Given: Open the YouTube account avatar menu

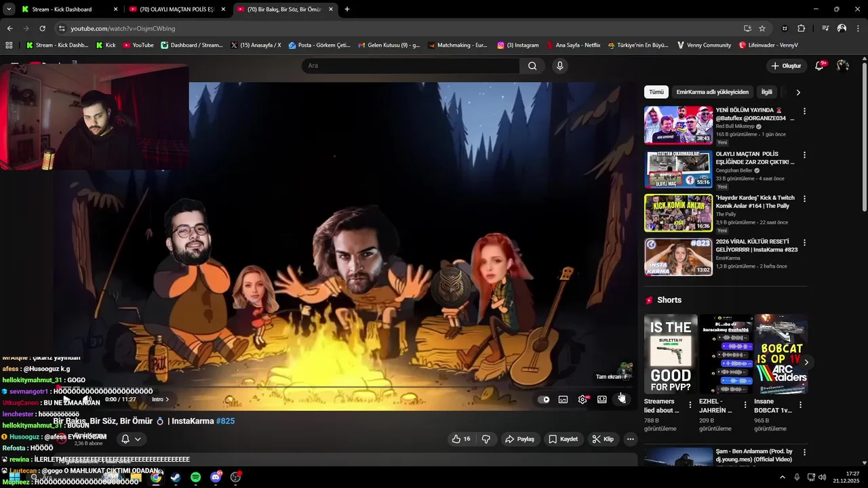Looking at the screenshot, I should click(843, 66).
